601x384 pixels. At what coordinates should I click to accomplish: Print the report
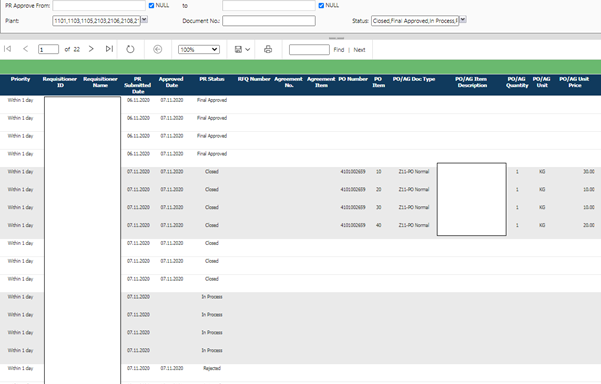coord(268,49)
